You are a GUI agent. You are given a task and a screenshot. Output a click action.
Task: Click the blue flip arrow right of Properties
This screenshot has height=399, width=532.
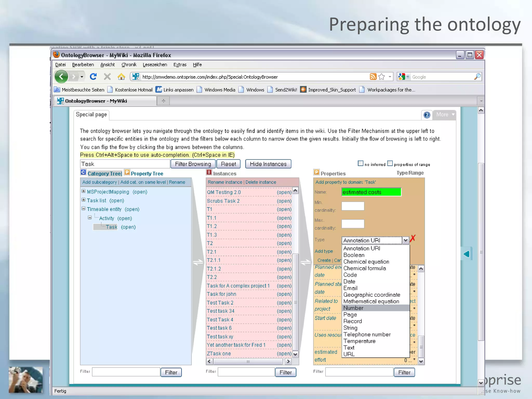[466, 254]
